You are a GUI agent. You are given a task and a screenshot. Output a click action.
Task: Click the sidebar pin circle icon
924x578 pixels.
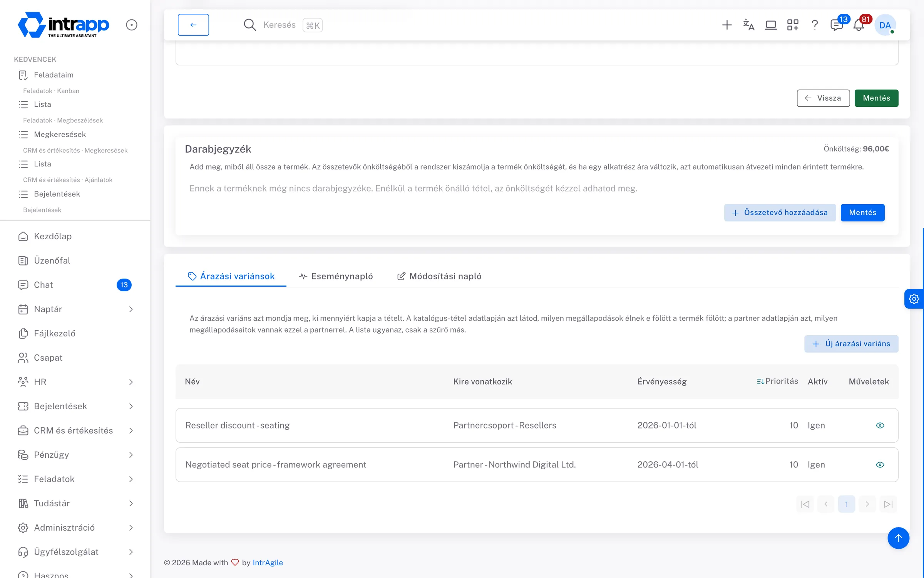(131, 25)
